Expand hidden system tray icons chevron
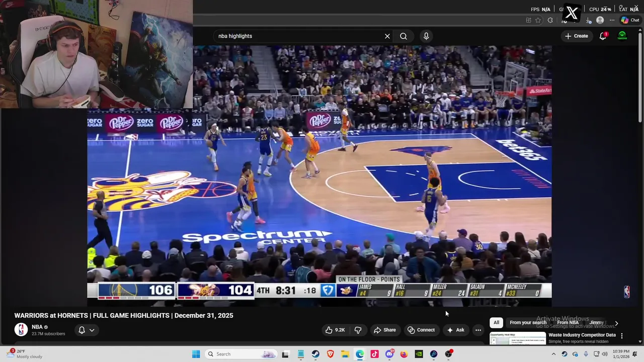This screenshot has width=644, height=362. 553,354
